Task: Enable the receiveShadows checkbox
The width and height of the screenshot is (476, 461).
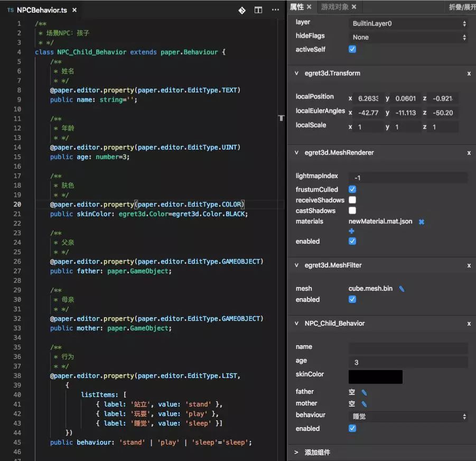Action: [352, 200]
